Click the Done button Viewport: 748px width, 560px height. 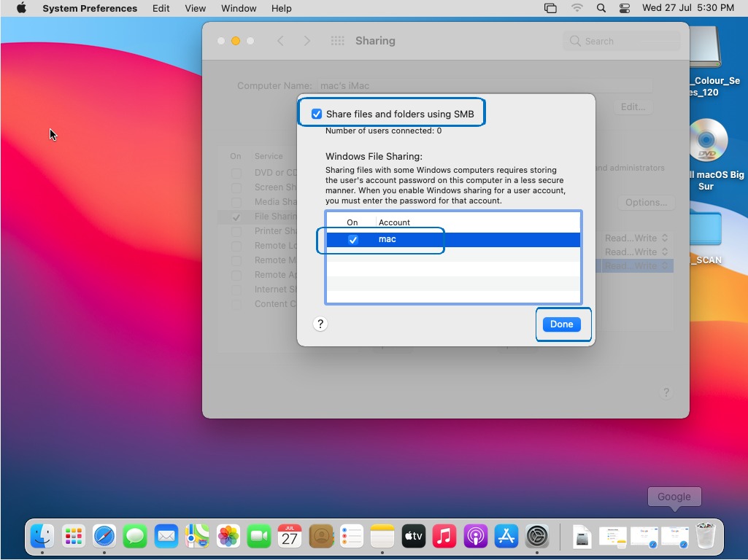561,324
